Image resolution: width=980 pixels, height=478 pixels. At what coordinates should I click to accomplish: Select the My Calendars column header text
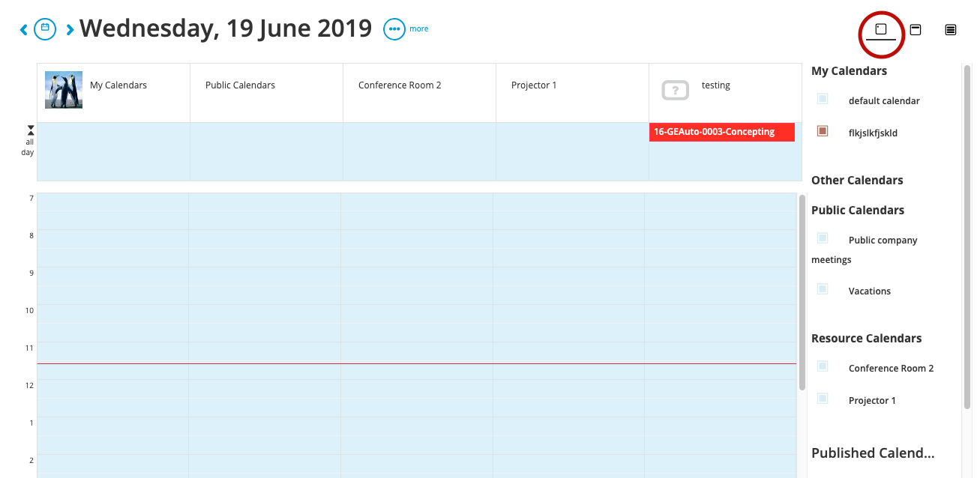point(118,85)
